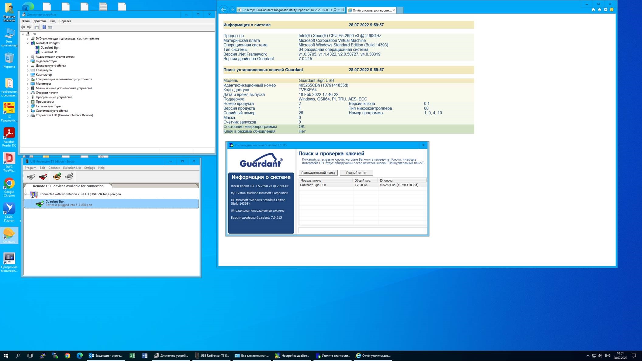Open Файл menu in Device Manager

coord(26,21)
